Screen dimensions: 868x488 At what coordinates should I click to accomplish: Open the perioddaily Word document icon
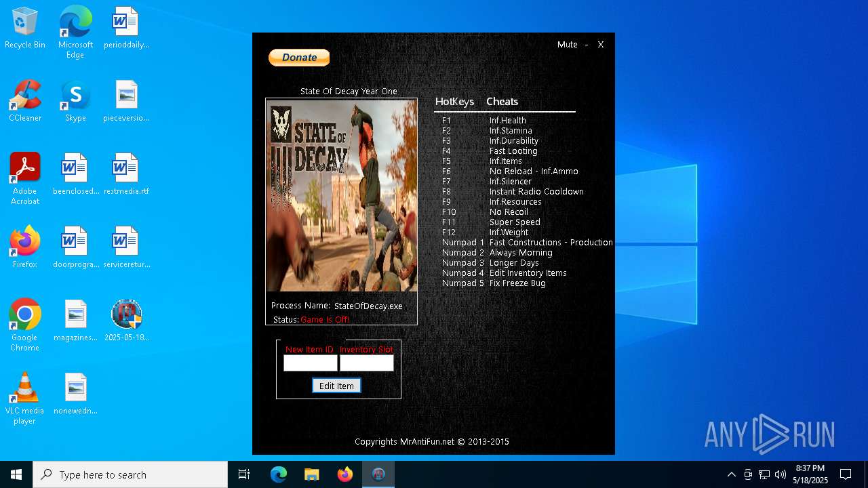click(x=126, y=28)
